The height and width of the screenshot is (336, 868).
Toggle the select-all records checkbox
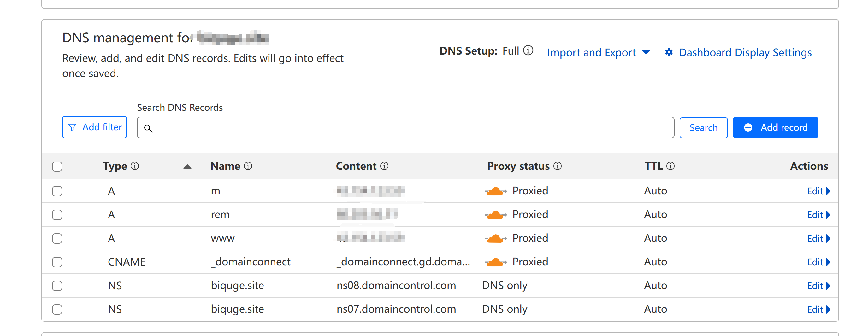tap(57, 167)
